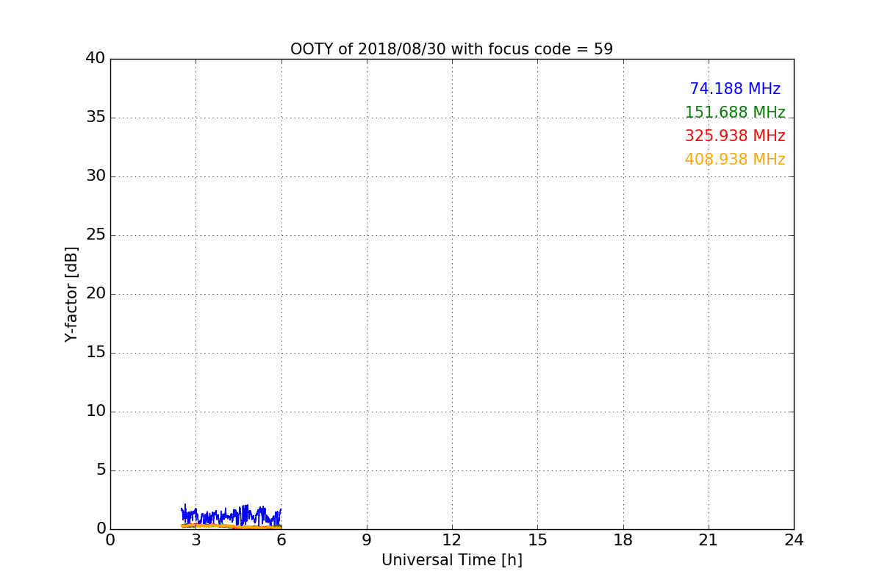Click the y-axis tick label 15
Viewport: 882px width, 588px height.
[96, 353]
